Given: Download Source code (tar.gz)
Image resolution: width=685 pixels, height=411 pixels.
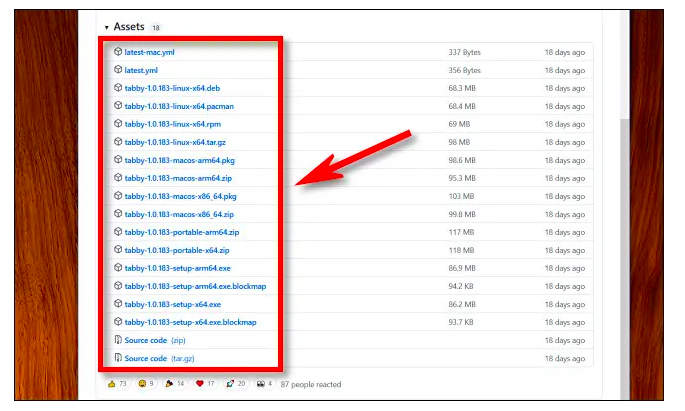Looking at the screenshot, I should click(x=159, y=359).
